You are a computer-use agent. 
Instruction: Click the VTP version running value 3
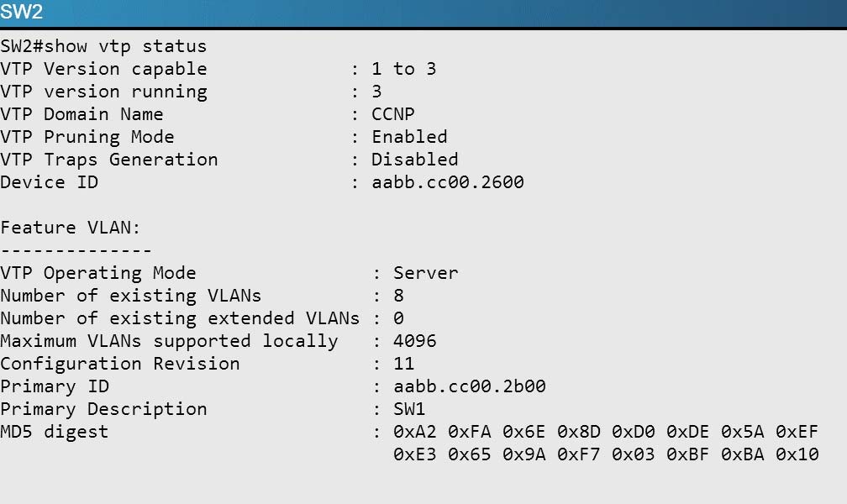(376, 92)
